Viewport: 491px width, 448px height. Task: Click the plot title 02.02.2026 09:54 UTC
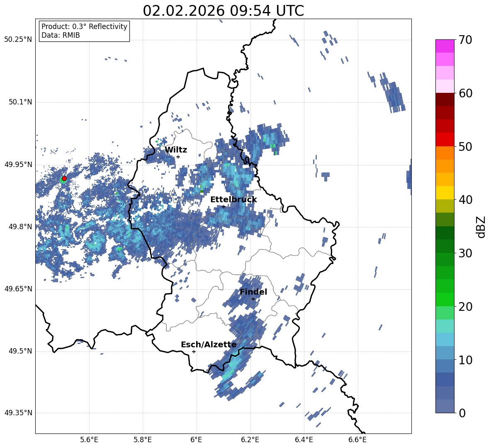(x=223, y=11)
